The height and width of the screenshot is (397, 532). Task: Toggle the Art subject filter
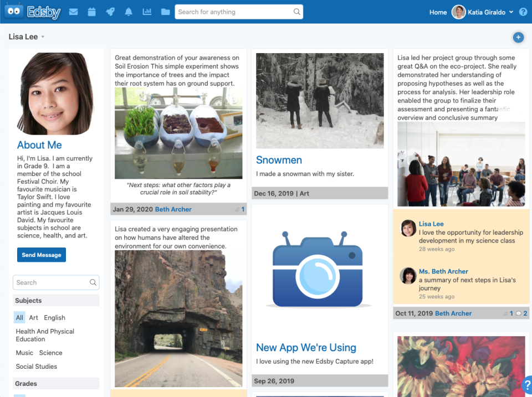33,317
